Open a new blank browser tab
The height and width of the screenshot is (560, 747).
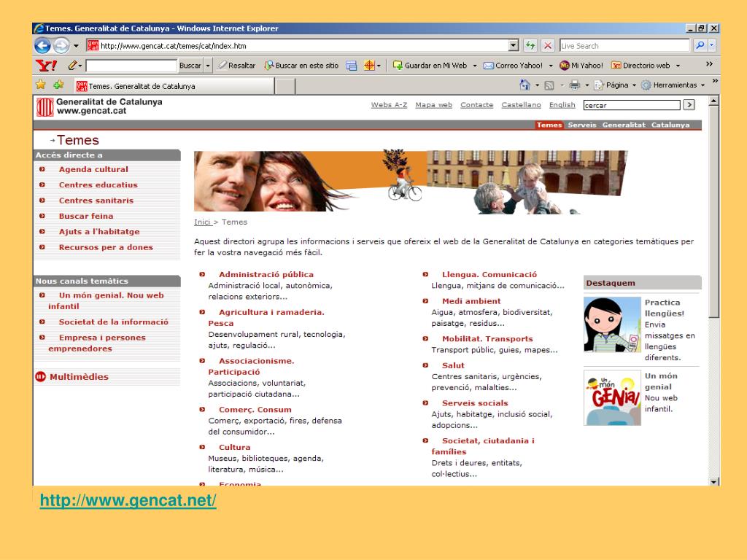point(285,87)
